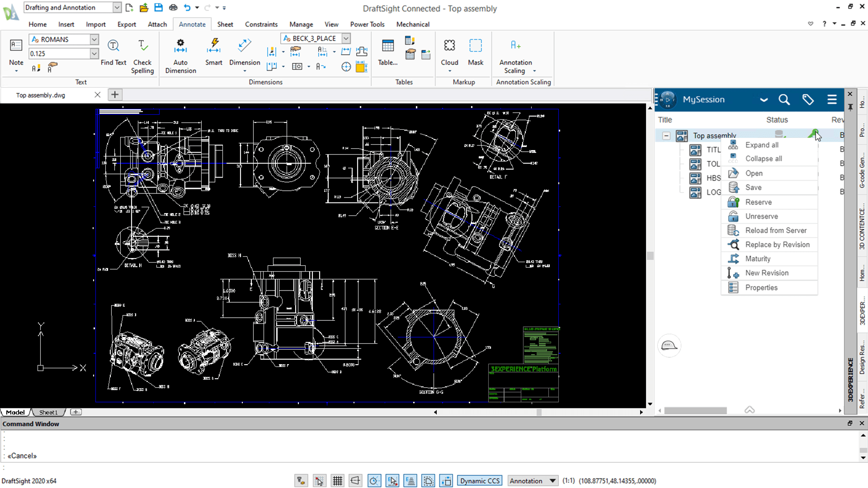Click the tag icon in MySession header

click(808, 100)
